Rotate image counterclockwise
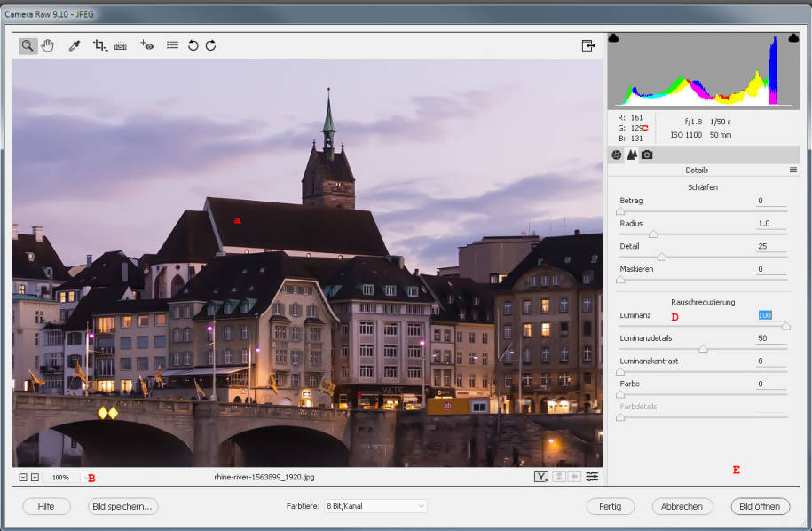 [193, 45]
